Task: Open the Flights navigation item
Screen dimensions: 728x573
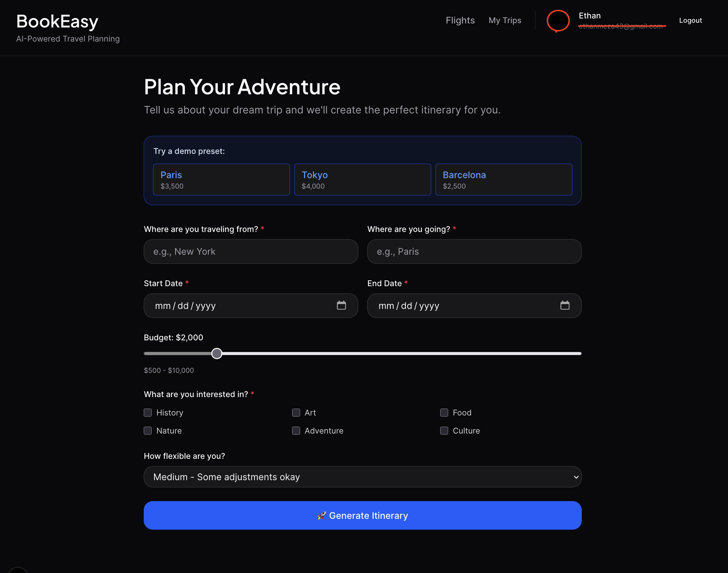Action: coord(460,21)
